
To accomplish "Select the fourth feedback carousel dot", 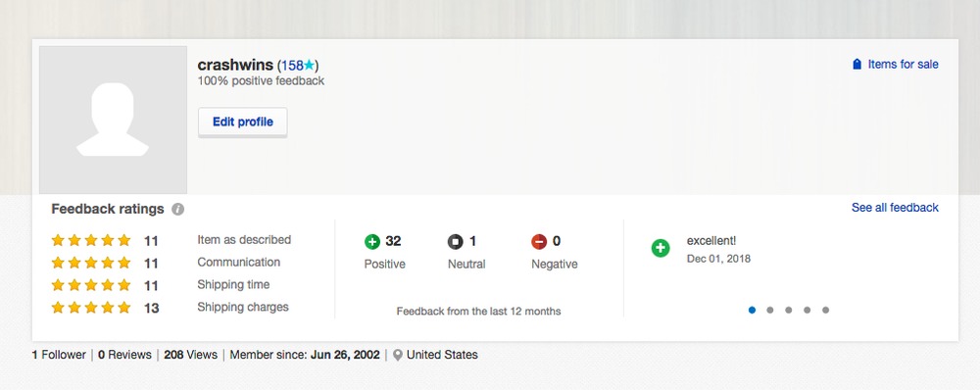I will (807, 310).
